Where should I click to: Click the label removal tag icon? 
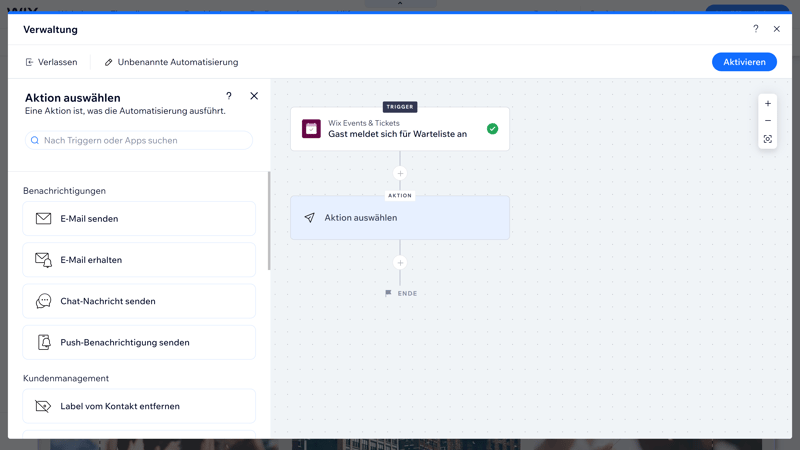click(x=43, y=406)
